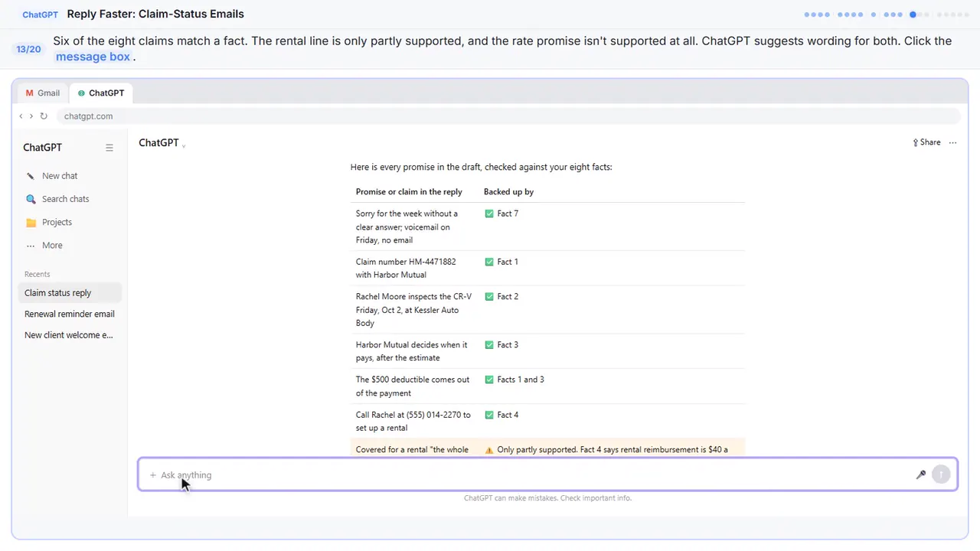The height and width of the screenshot is (551, 980).
Task: Open Search chats
Action: pos(69,199)
